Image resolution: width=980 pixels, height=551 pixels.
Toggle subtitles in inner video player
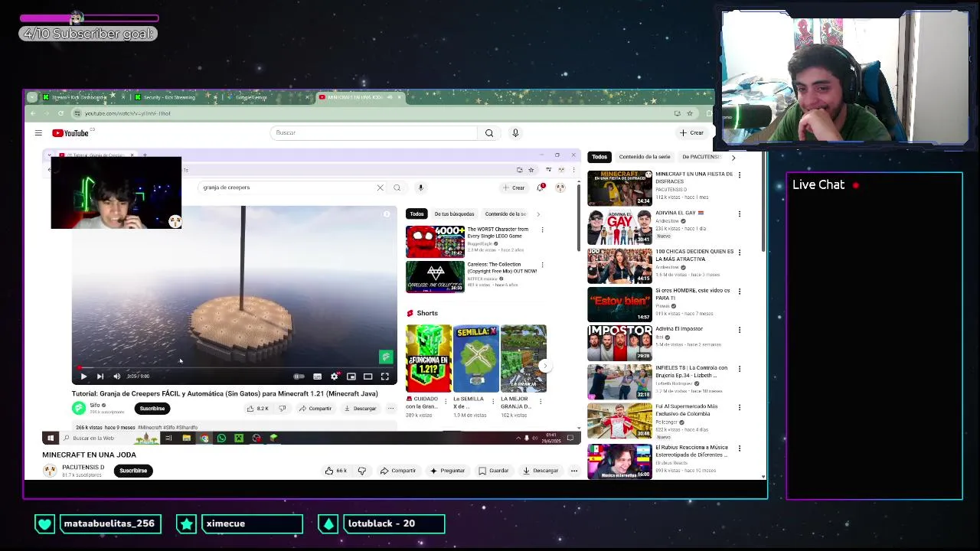pos(317,377)
